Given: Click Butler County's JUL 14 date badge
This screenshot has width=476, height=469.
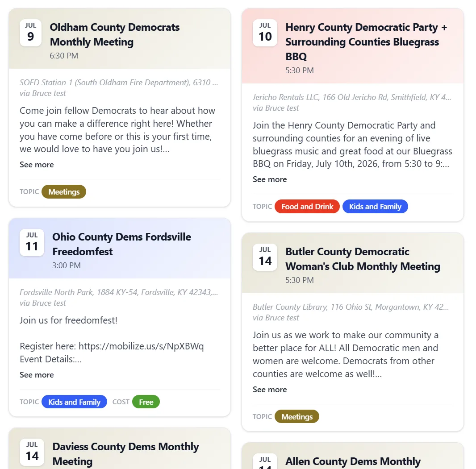Looking at the screenshot, I should tap(265, 257).
